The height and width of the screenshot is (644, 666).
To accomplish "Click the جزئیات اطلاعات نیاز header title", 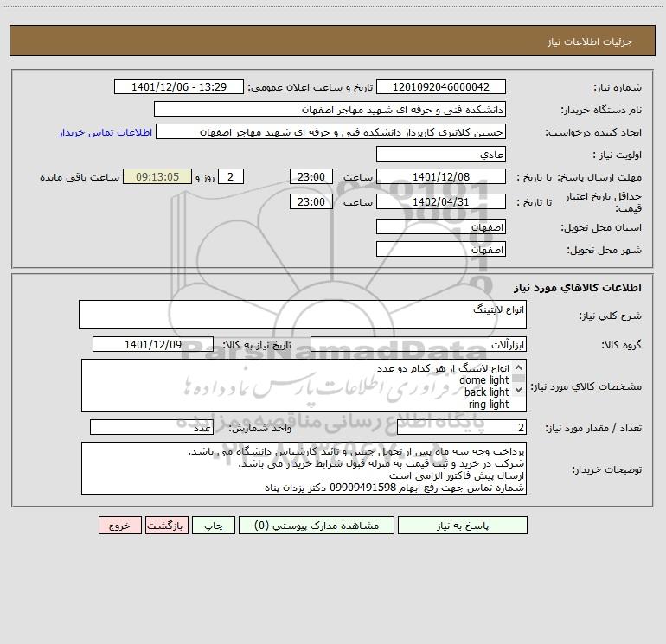I will [x=590, y=41].
